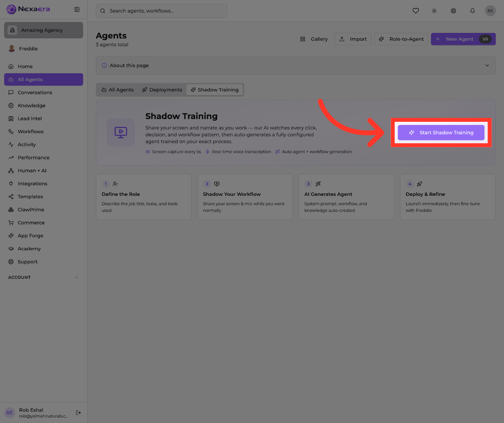Viewport: 504px width, 423px height.
Task: Open ClawPrime in the sidebar
Action: coord(43,210)
